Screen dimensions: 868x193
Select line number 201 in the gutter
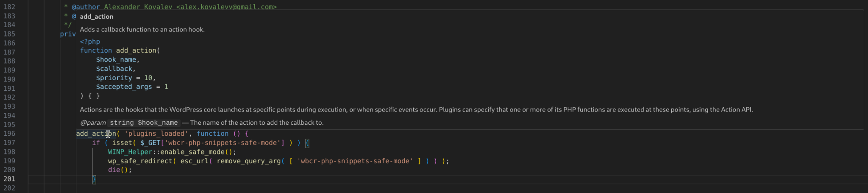point(9,179)
